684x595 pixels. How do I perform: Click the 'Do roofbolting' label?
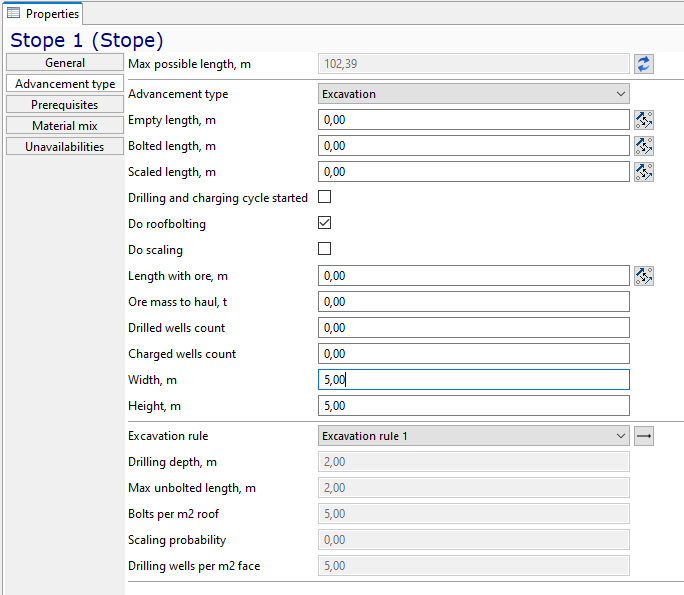(167, 224)
